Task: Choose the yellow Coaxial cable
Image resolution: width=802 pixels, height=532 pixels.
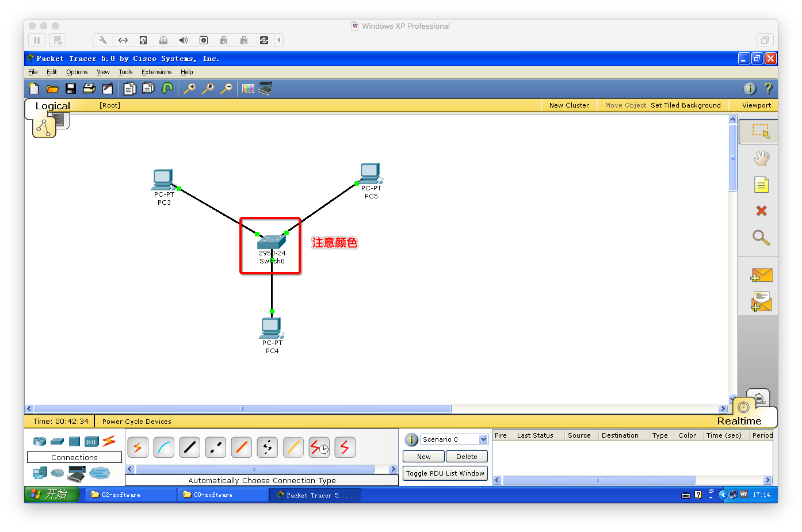Action: (x=293, y=447)
